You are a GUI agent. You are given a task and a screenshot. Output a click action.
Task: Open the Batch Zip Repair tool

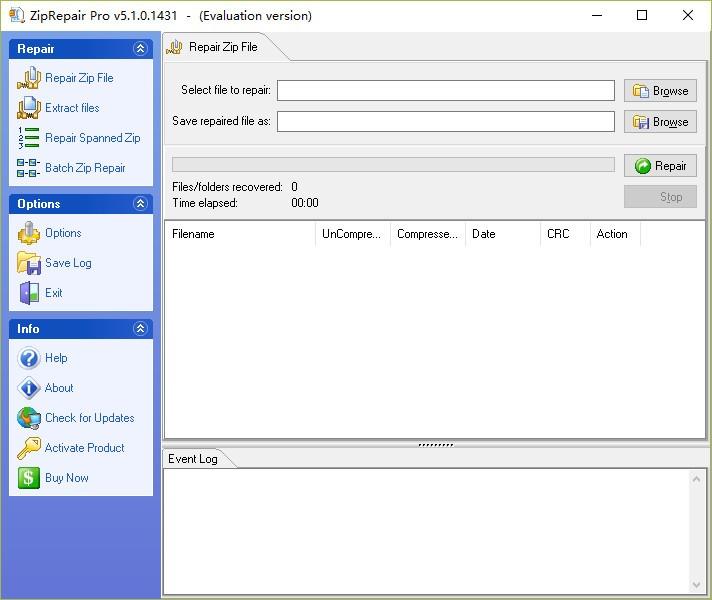coord(28,168)
